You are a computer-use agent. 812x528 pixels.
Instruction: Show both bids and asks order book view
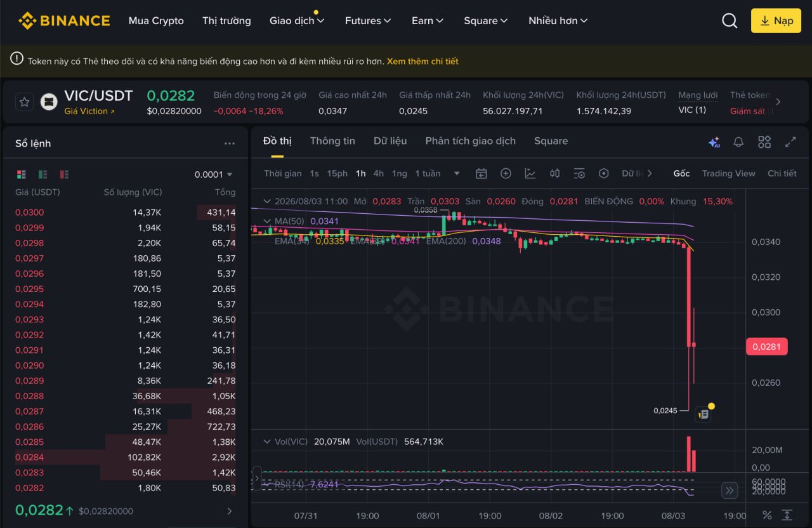21,175
